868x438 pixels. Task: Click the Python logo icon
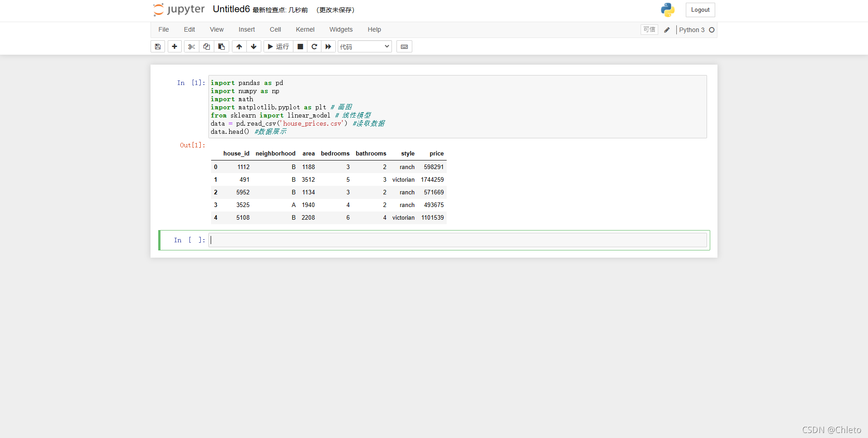coord(668,10)
